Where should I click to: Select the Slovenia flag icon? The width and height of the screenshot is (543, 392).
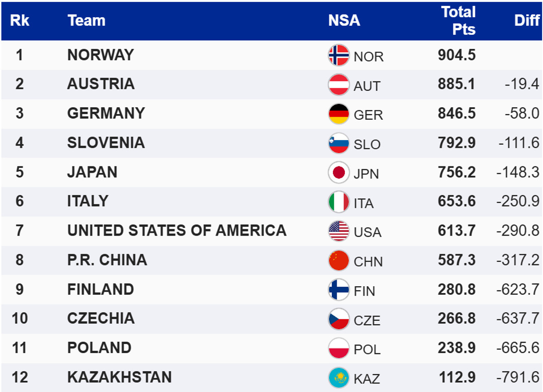tap(338, 143)
